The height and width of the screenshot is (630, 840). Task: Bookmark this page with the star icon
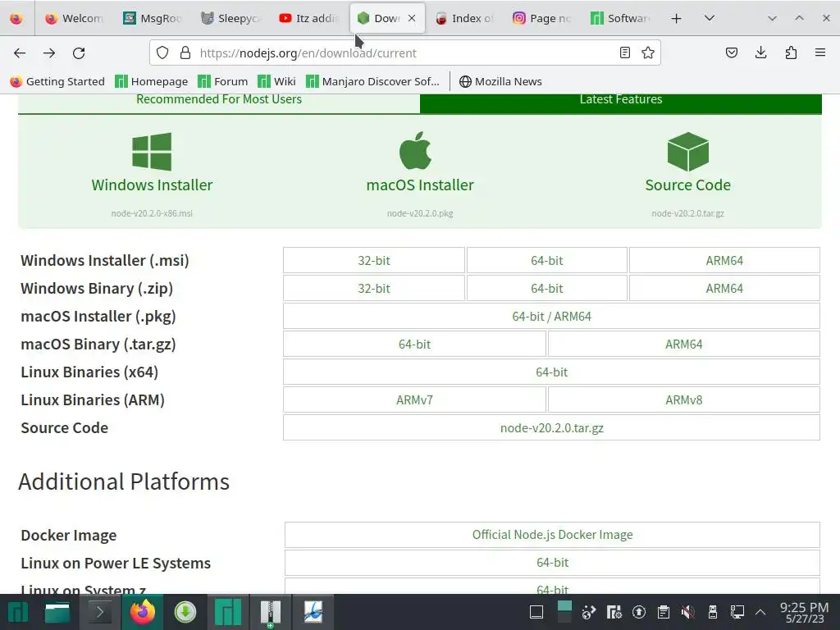(x=648, y=52)
